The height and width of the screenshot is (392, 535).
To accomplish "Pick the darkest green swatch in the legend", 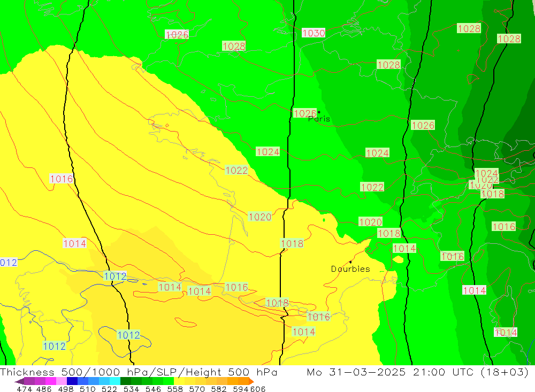I will (x=126, y=381).
